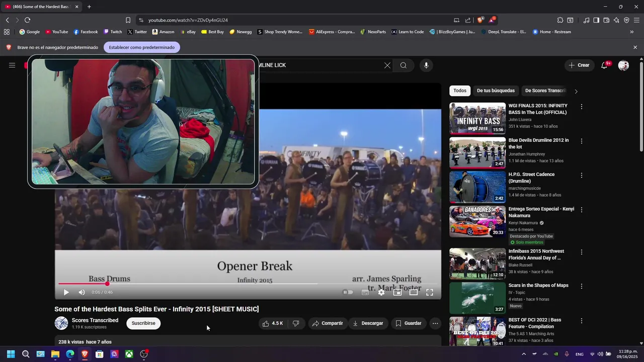
Task: Show hidden system tray icons
Action: pyautogui.click(x=524, y=354)
